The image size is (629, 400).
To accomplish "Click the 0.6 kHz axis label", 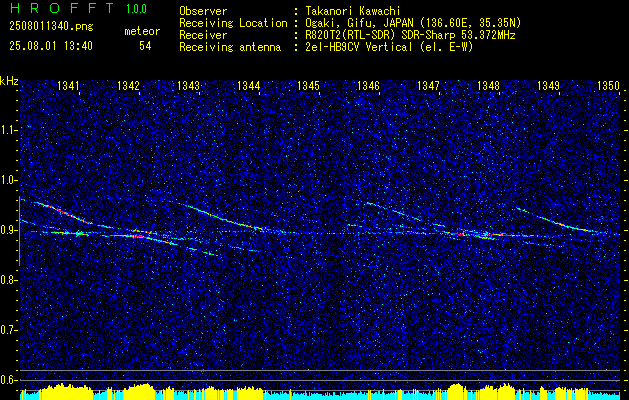I will (x=8, y=380).
